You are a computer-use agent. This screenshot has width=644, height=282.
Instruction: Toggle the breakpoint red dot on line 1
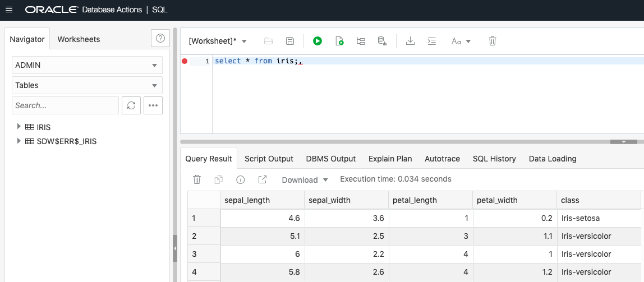tap(185, 61)
